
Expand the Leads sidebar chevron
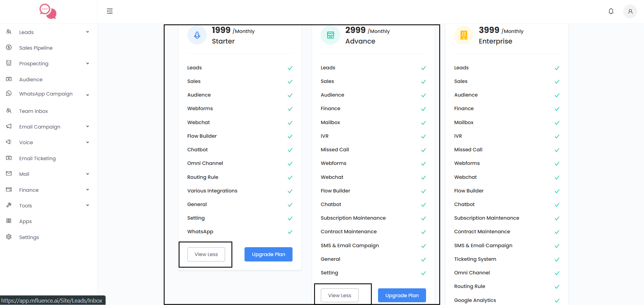point(88,32)
